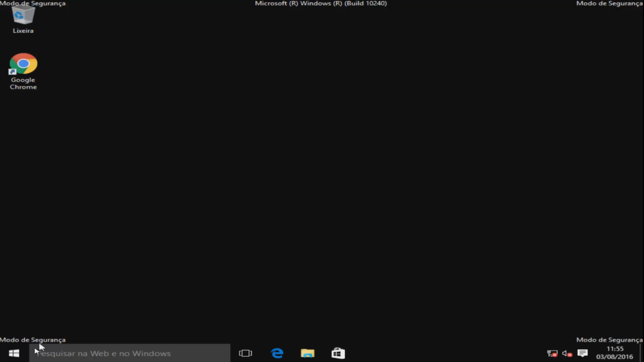Open the Windows Start menu
644x362 pixels.
14,353
